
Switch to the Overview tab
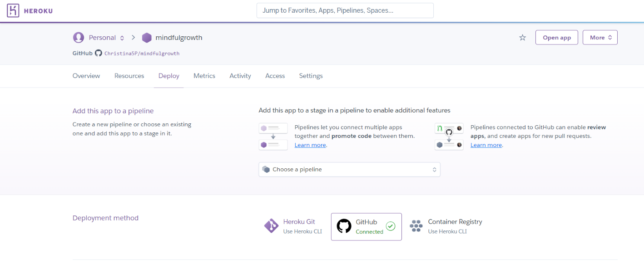coord(86,76)
